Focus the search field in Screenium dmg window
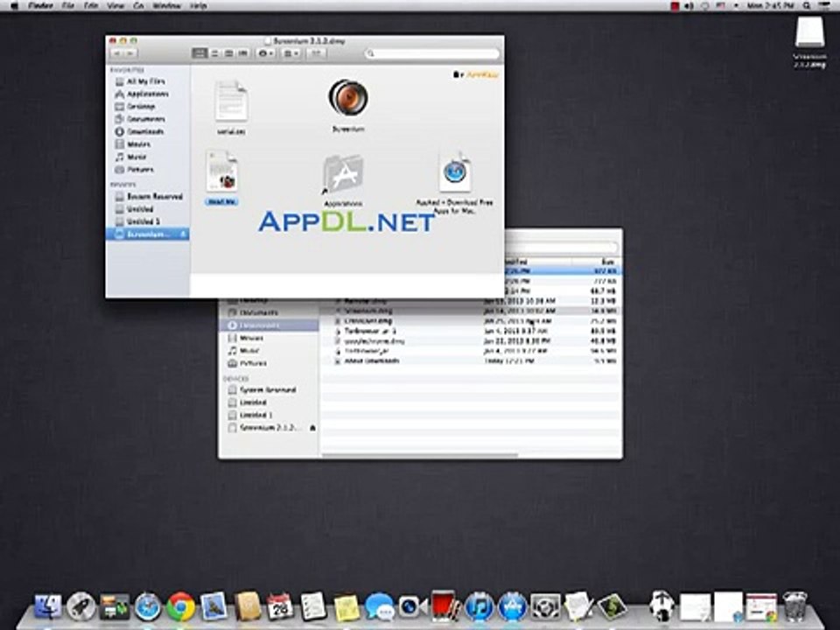The image size is (840, 630). coord(431,53)
